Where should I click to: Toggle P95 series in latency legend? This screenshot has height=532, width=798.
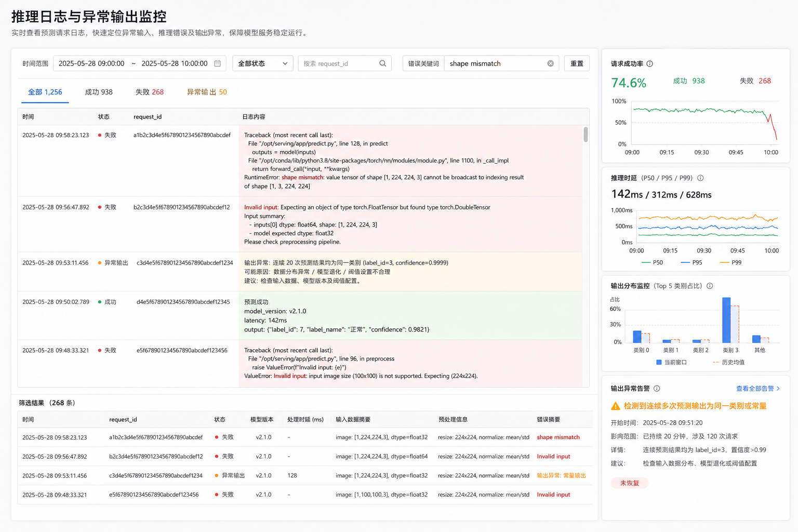click(691, 262)
